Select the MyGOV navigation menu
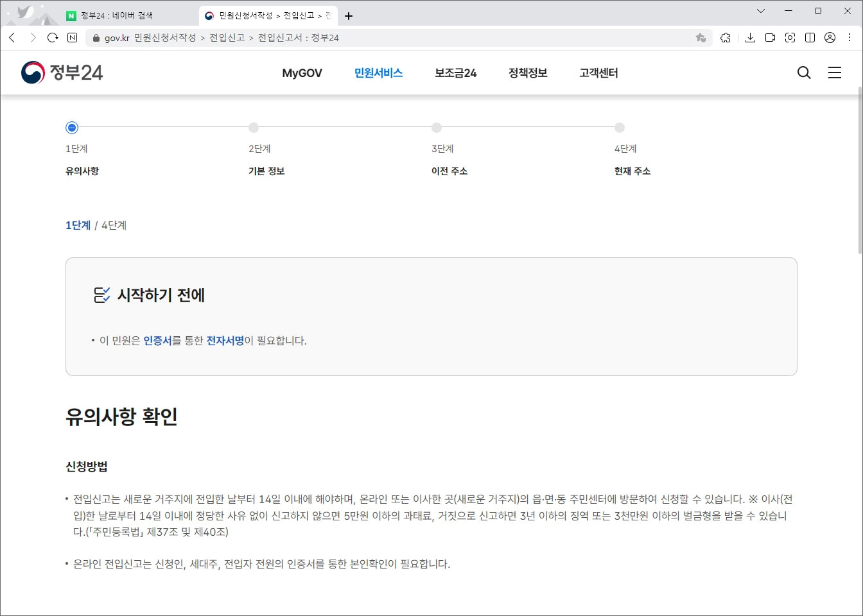Screen dimensions: 863x616 pyautogui.click(x=302, y=73)
